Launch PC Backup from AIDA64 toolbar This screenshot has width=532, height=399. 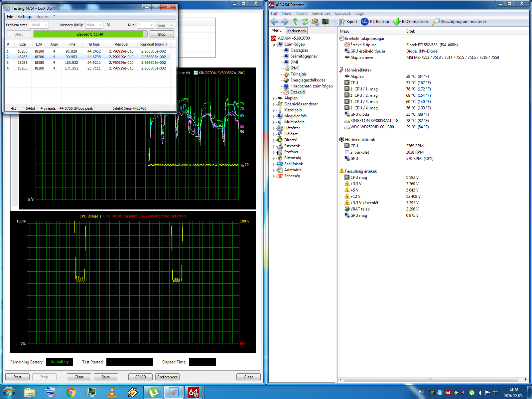click(x=375, y=22)
